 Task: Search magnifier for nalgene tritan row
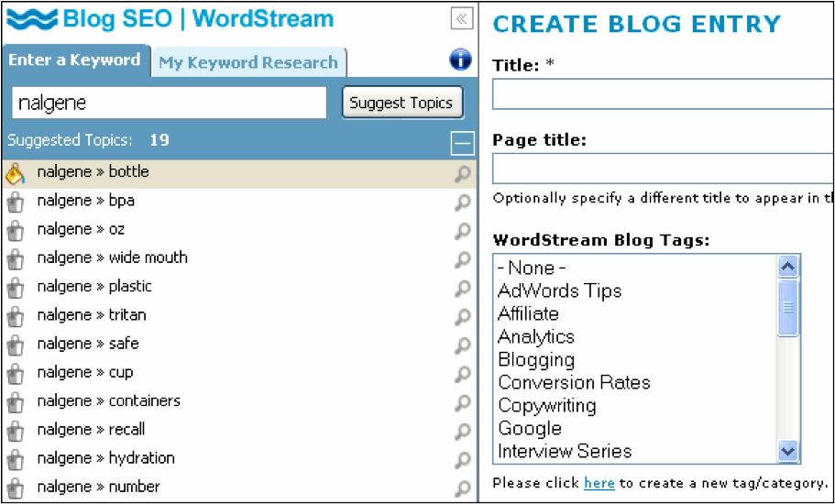[462, 318]
